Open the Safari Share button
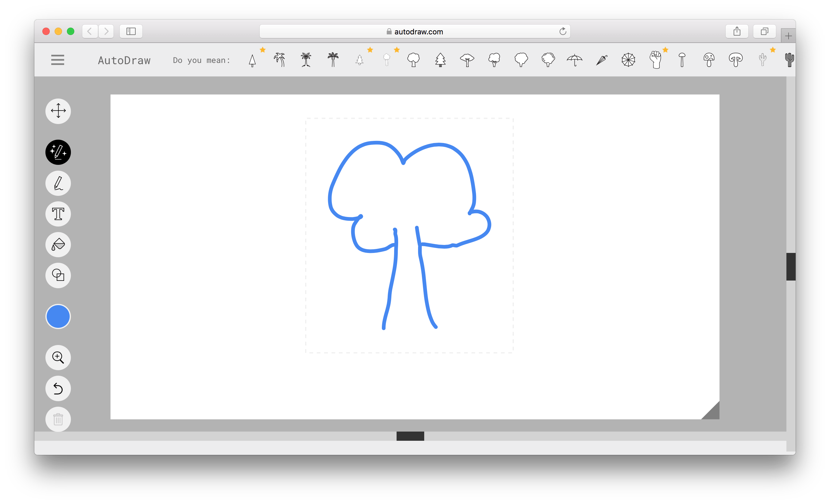The height and width of the screenshot is (504, 830). point(737,31)
